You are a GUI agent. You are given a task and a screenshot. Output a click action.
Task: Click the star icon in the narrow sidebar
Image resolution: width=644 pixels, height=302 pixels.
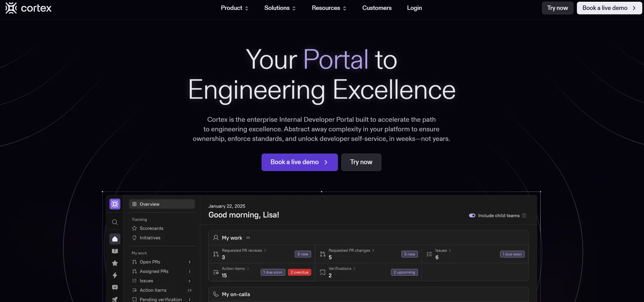tap(115, 263)
